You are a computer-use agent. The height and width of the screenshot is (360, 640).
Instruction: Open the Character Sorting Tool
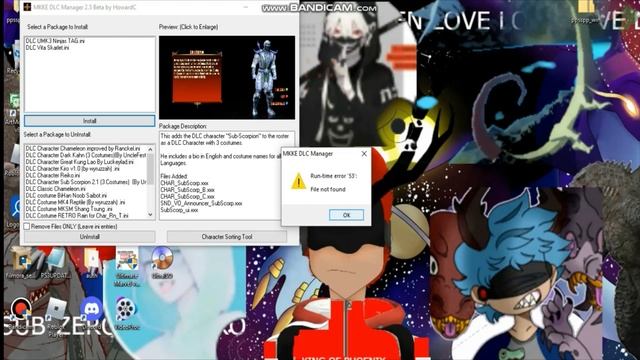[227, 237]
